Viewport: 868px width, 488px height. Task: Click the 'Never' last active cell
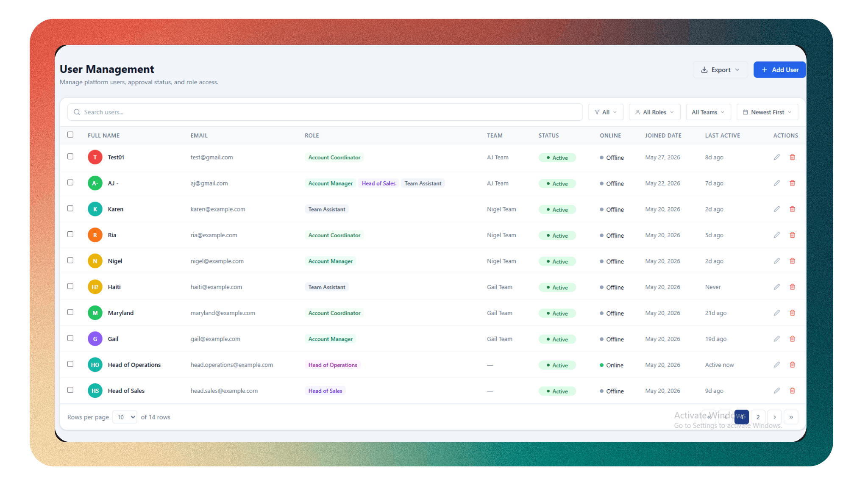[713, 287]
